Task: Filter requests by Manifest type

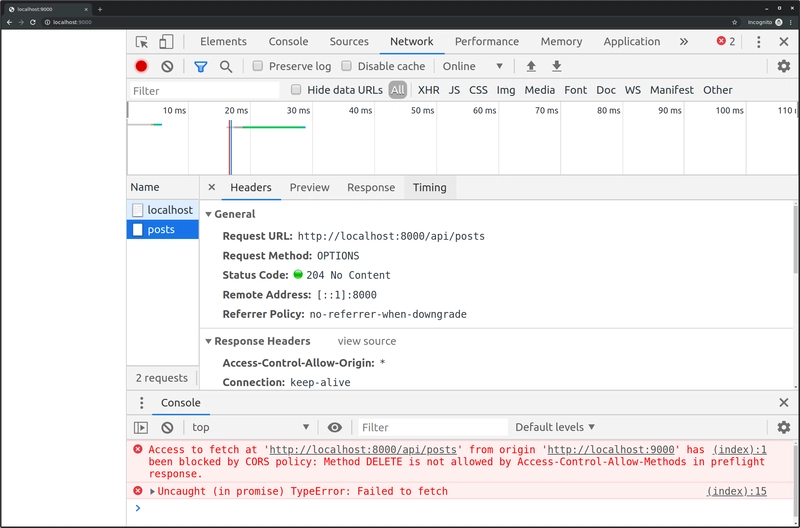Action: 671,90
